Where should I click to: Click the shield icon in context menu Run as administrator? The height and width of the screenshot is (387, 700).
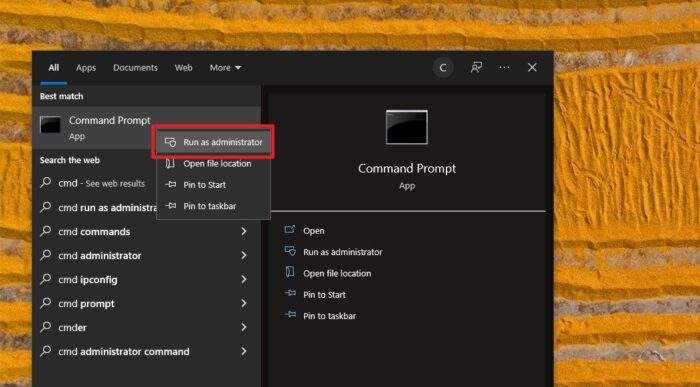click(170, 142)
